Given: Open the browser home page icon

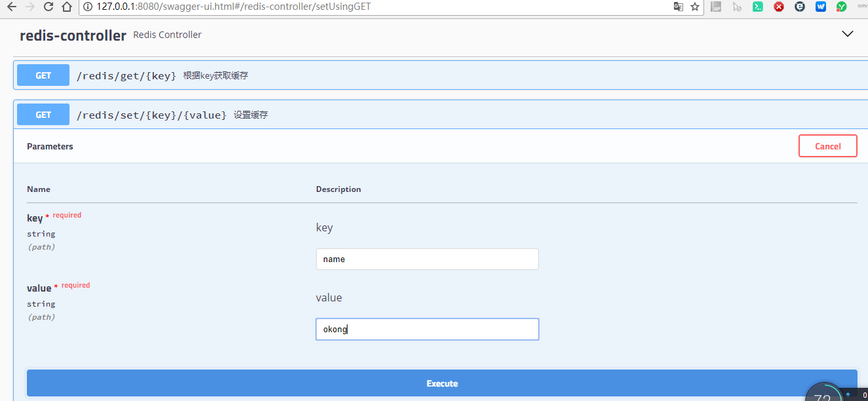Looking at the screenshot, I should click(x=66, y=7).
